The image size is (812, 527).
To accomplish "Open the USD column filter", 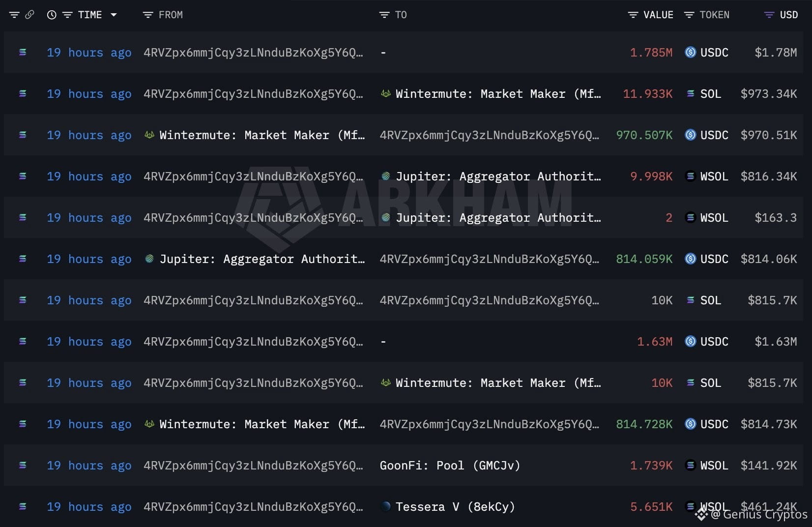I will (769, 15).
